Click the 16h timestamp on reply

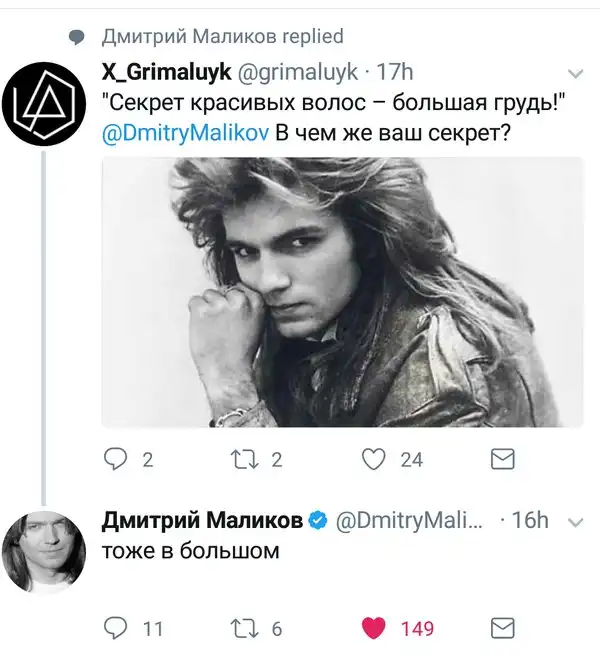click(530, 520)
